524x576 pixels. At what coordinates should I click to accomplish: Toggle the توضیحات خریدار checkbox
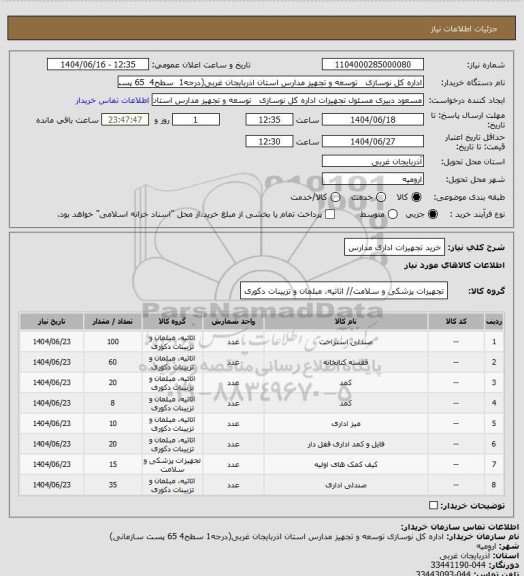(434, 505)
